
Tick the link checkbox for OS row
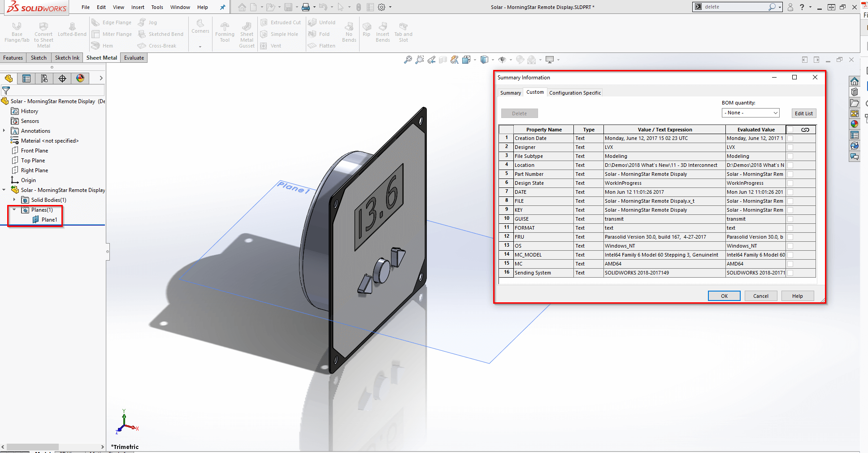[790, 246]
